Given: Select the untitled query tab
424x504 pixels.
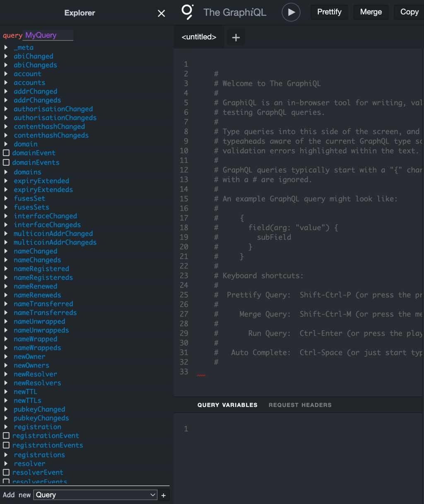Looking at the screenshot, I should (x=199, y=37).
